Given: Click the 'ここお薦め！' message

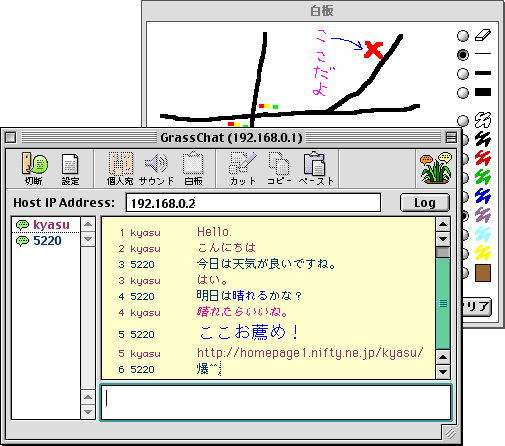Looking at the screenshot, I should pyautogui.click(x=249, y=332).
